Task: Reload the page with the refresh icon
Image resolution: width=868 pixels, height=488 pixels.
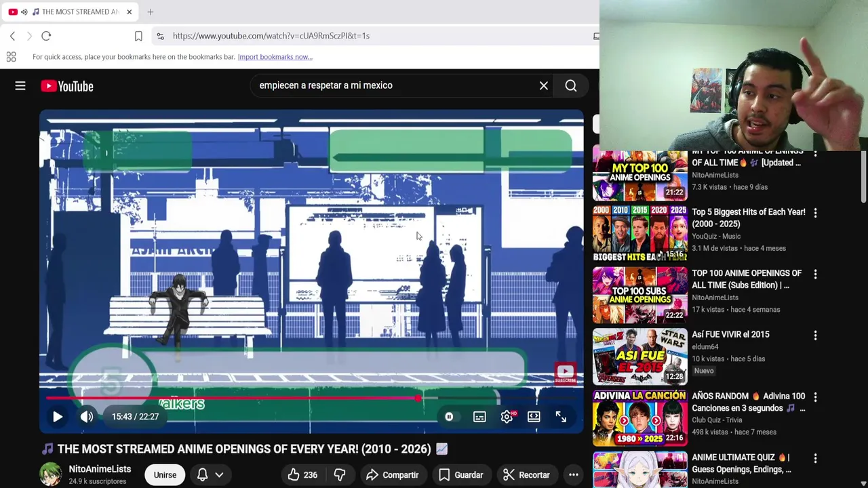Action: (x=46, y=36)
